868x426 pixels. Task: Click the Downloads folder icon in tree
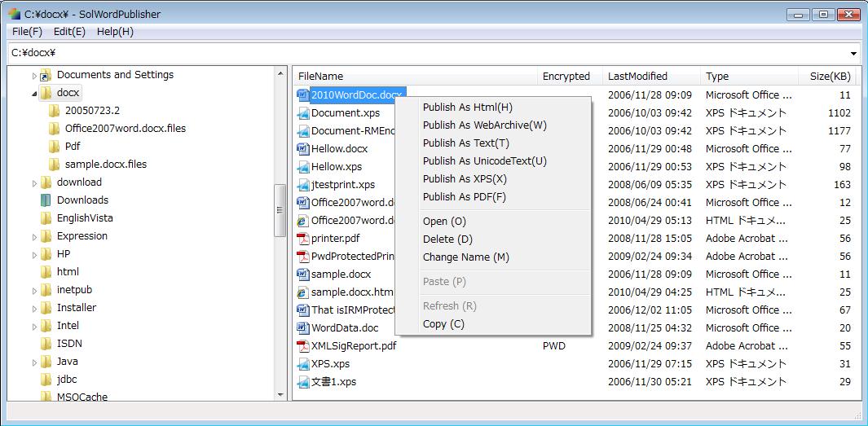tap(46, 200)
